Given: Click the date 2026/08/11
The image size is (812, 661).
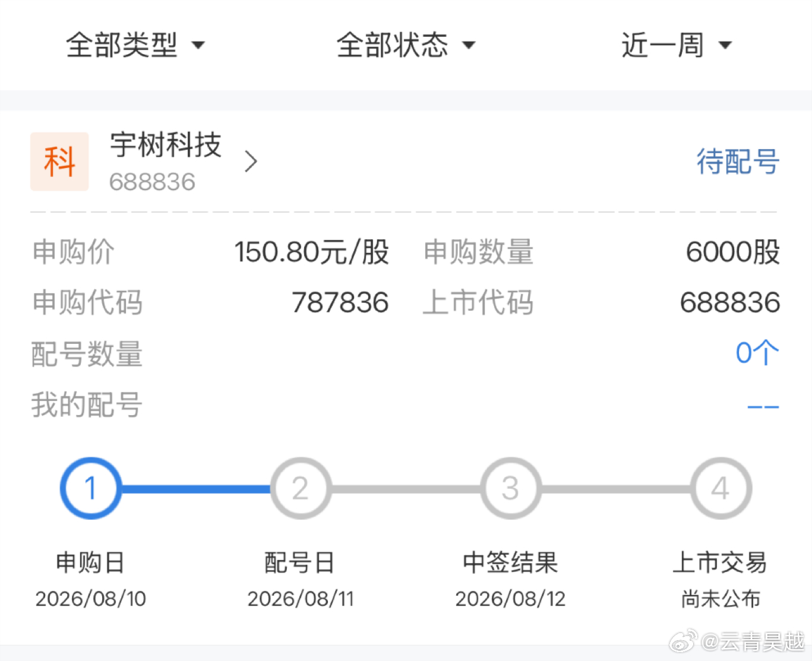Looking at the screenshot, I should click(x=301, y=599).
